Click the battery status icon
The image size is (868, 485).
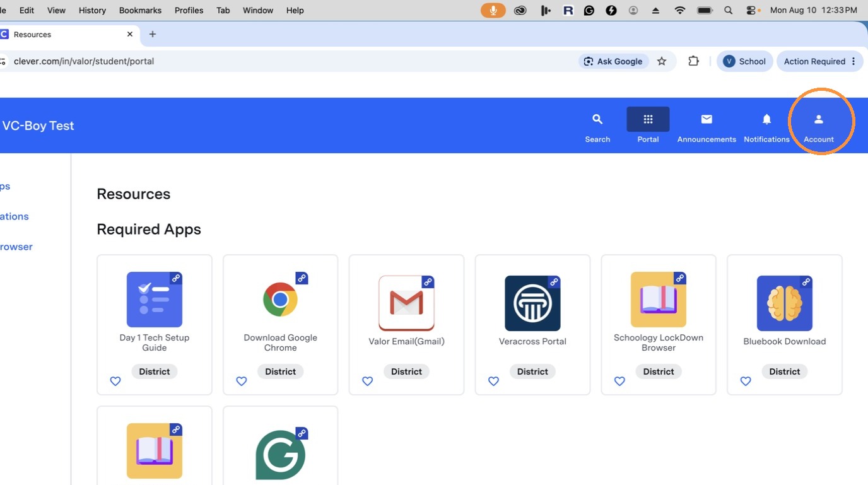[x=704, y=10]
